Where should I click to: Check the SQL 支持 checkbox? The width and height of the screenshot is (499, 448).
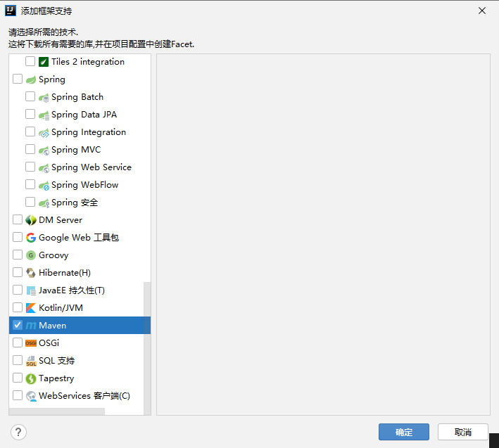click(x=18, y=360)
